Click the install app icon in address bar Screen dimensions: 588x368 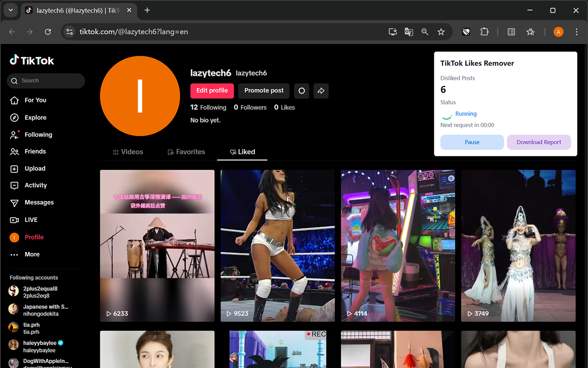(393, 32)
